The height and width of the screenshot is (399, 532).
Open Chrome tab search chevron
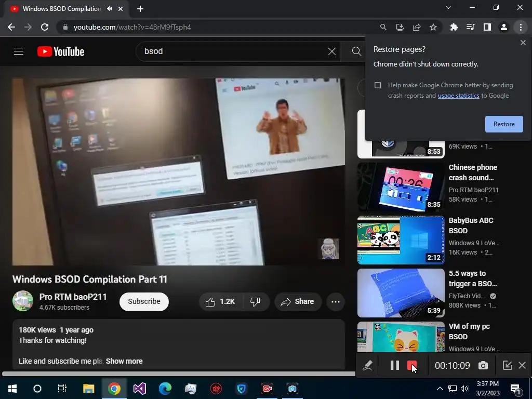click(x=448, y=7)
